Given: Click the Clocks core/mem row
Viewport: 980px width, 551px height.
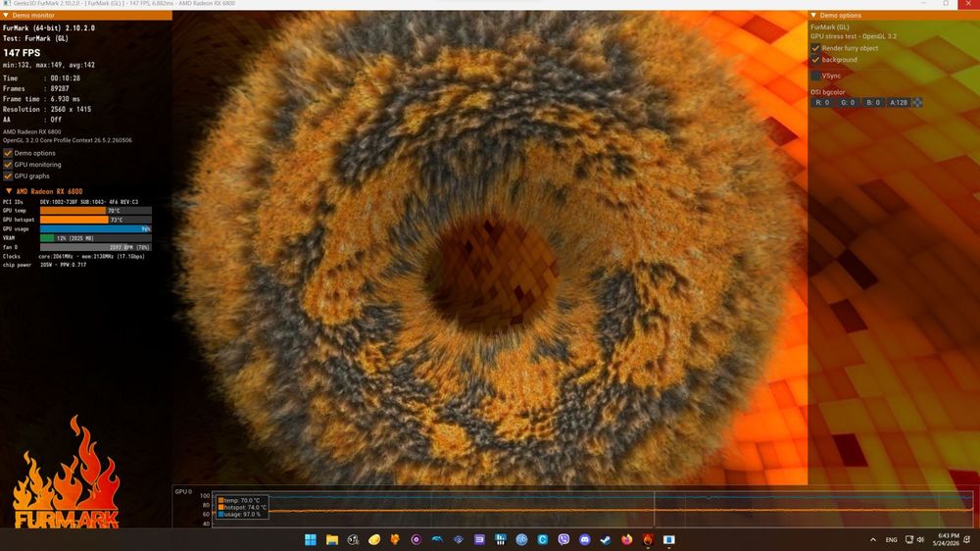Looking at the screenshot, I should (x=73, y=257).
